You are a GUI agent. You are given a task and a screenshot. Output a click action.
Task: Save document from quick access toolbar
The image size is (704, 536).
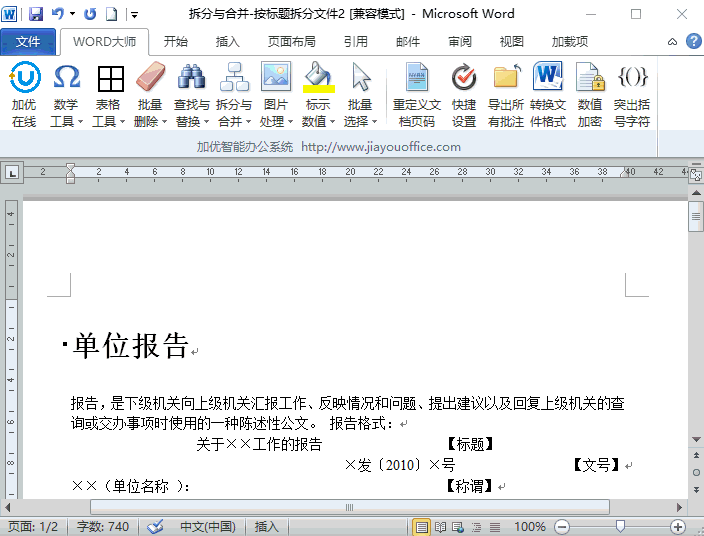36,14
